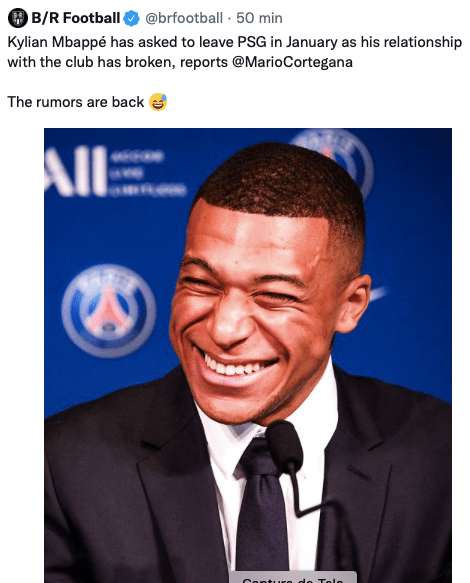
Task: Click the dark necktie in the photo
Action: click(261, 509)
